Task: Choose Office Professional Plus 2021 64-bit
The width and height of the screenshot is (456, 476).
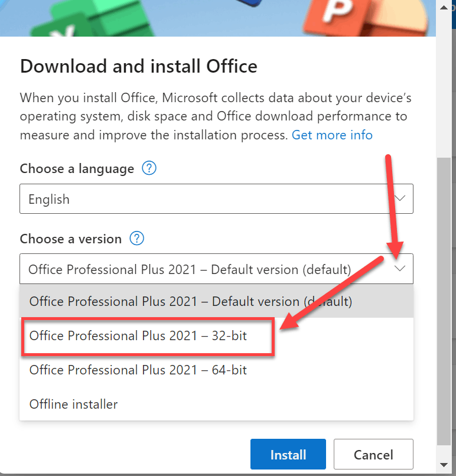Action: [x=216, y=370]
